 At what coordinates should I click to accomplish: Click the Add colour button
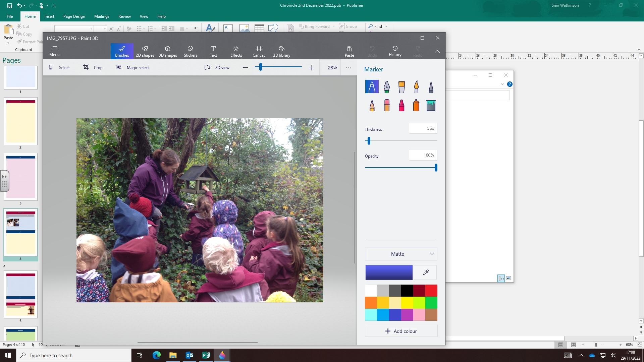[401, 331]
